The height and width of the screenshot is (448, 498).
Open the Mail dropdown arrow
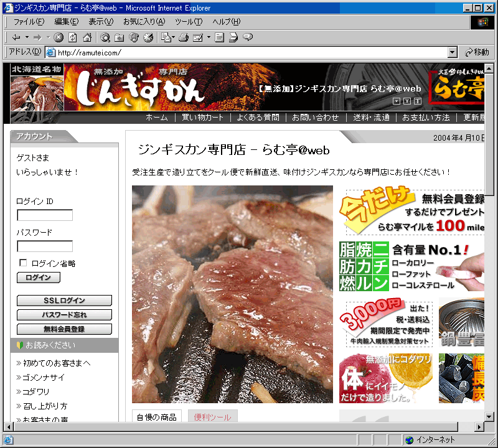[174, 37]
